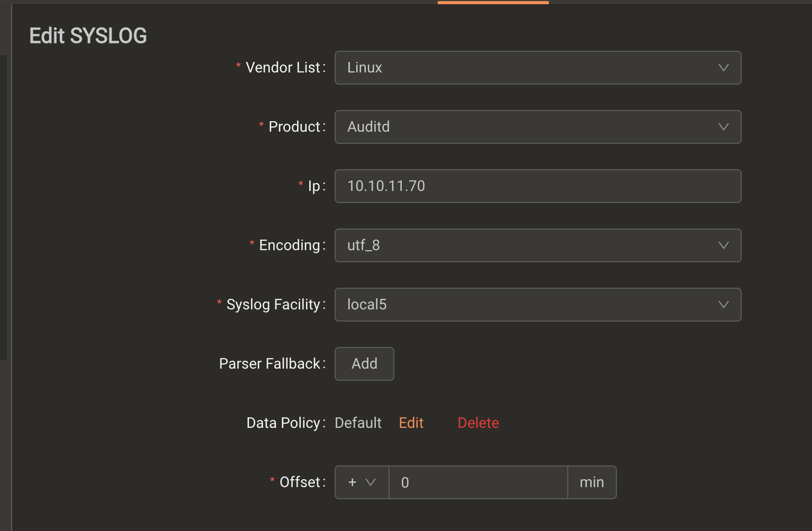Open the Vendor List dropdown showing Linux
Viewport: 812px width, 531px height.
(x=538, y=68)
